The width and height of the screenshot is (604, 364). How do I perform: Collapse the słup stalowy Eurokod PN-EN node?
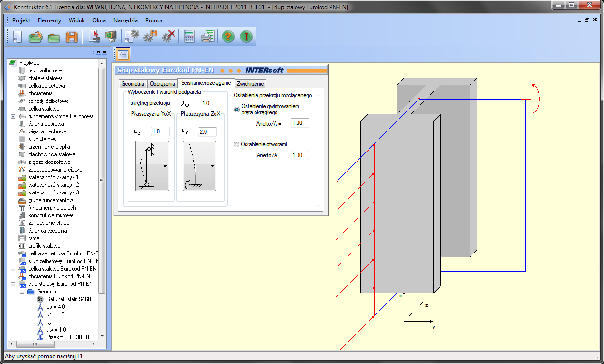[13, 284]
